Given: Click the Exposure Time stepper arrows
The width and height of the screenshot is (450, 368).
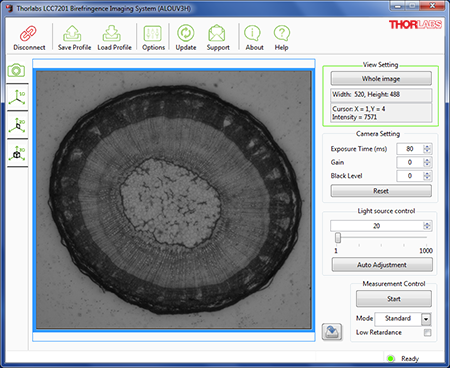Looking at the screenshot, I should point(427,149).
